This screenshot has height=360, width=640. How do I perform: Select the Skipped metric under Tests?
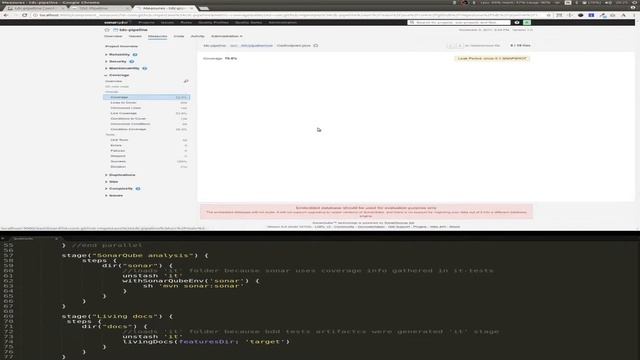click(147, 156)
